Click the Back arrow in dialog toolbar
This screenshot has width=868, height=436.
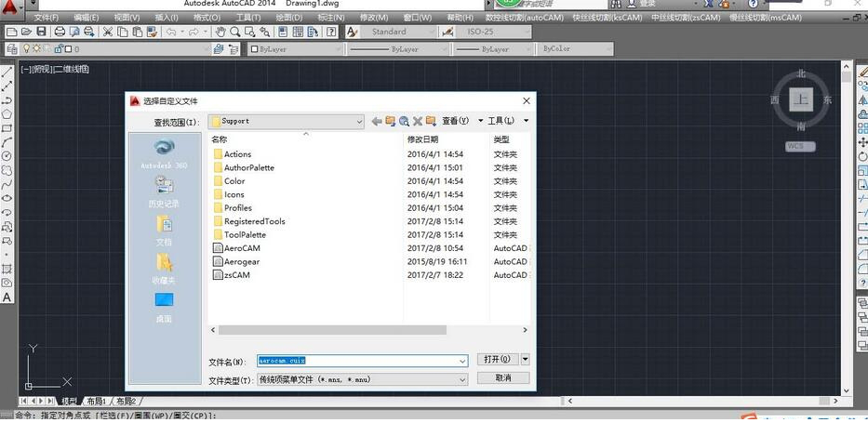coord(377,121)
